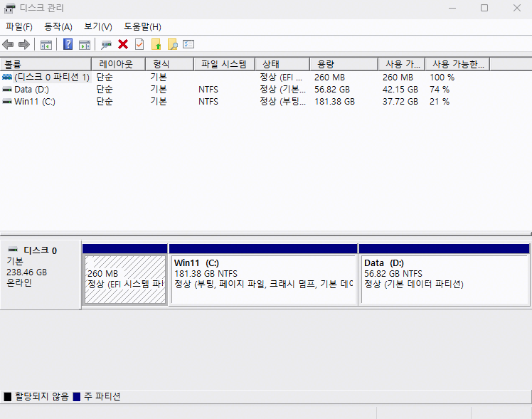Click the 181.38 GB capacity cell
Screen dimensions: 532x419
[x=334, y=102]
